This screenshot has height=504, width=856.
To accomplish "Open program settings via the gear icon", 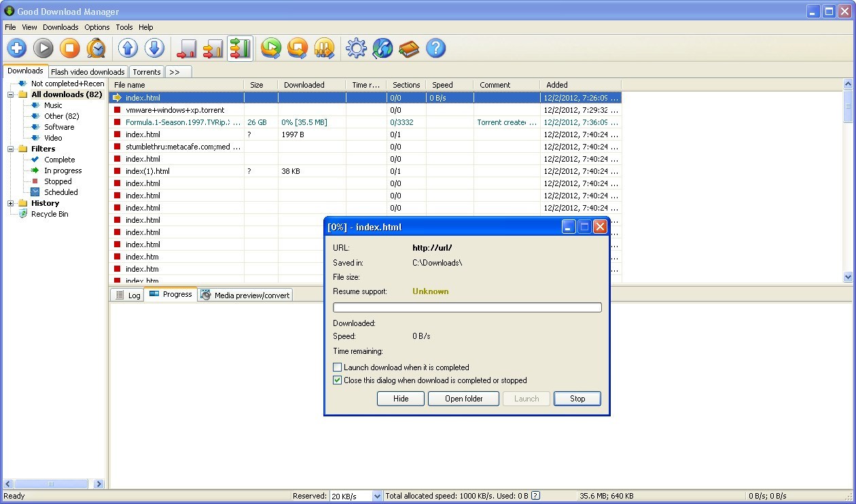I will (x=356, y=48).
